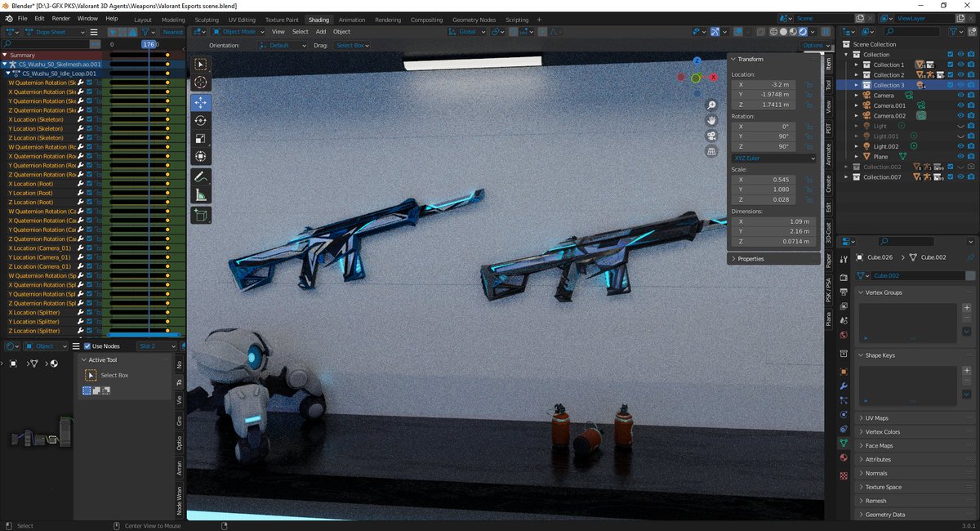Open the viewport Add menu
The width and height of the screenshot is (980, 531).
click(321, 32)
